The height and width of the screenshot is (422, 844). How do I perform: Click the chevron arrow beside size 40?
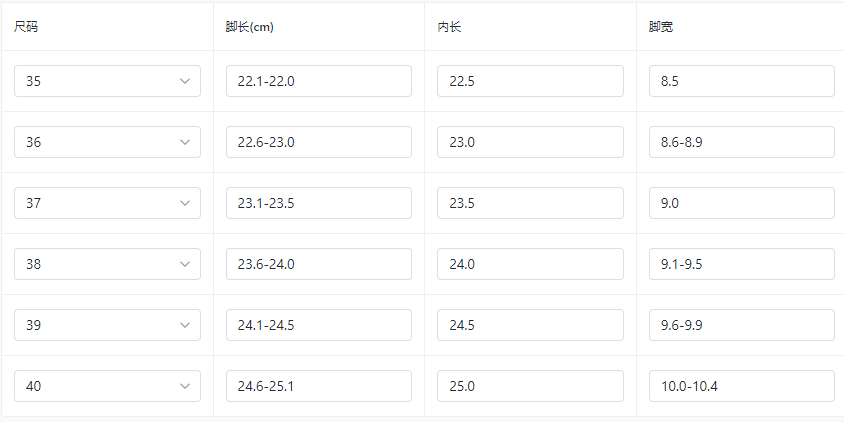[x=185, y=386]
